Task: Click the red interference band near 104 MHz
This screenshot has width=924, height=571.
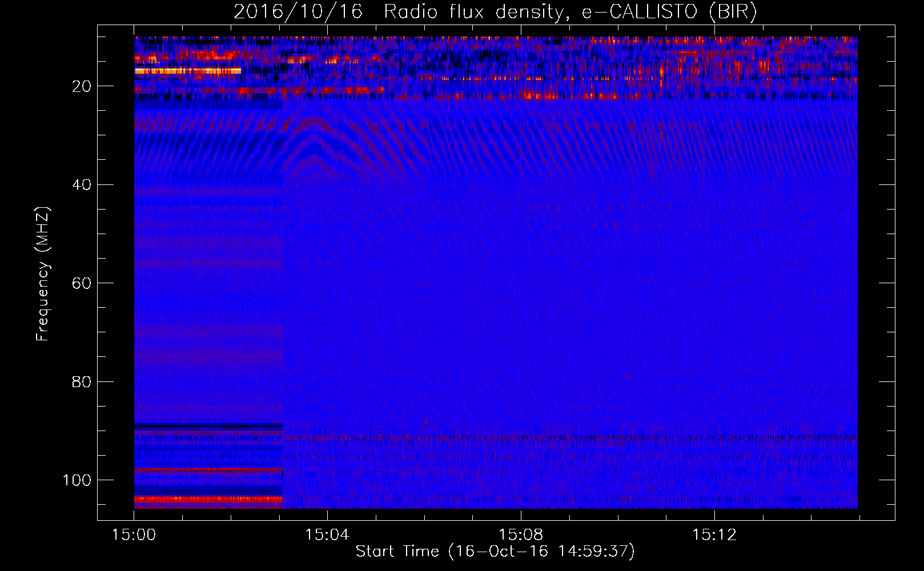Action: tap(208, 499)
